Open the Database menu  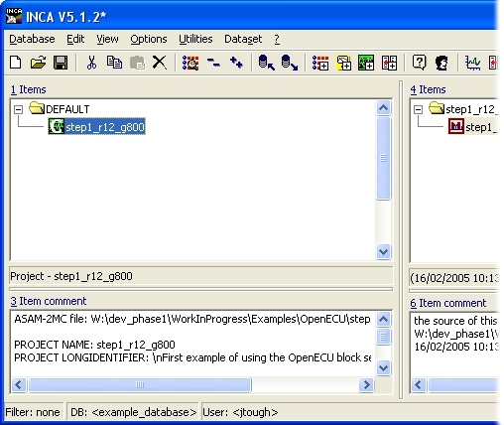pos(32,39)
